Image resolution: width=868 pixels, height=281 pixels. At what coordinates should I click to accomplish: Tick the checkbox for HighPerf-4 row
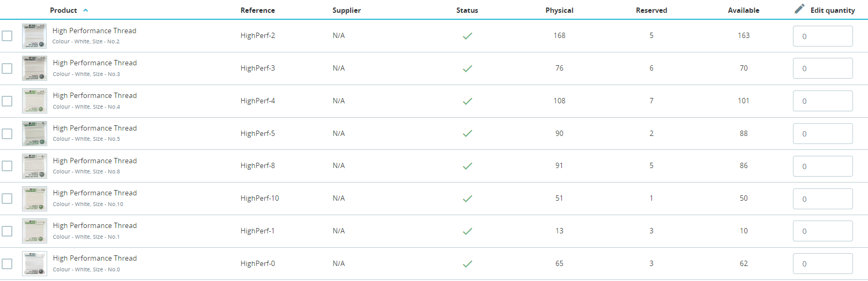tap(7, 101)
